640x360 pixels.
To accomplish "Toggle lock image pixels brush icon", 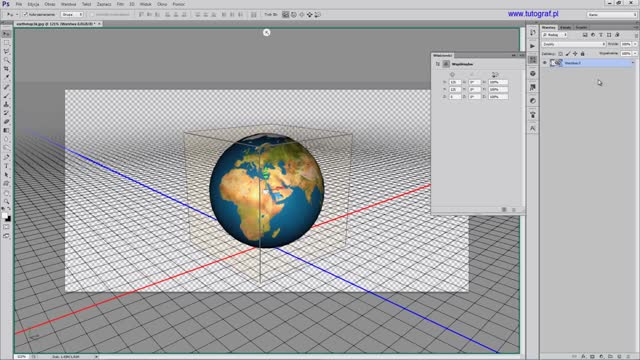I will pyautogui.click(x=568, y=53).
